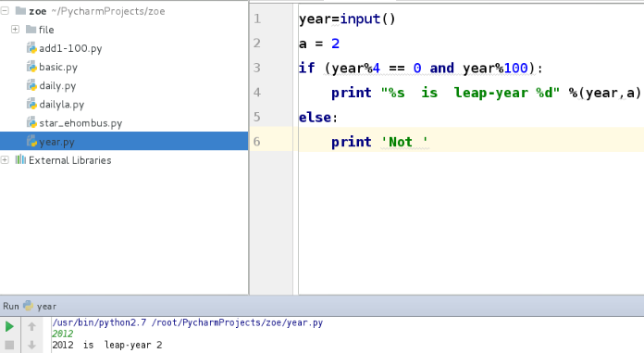This screenshot has height=353, width=644.
Task: Expand the file folder node
Action: click(15, 30)
